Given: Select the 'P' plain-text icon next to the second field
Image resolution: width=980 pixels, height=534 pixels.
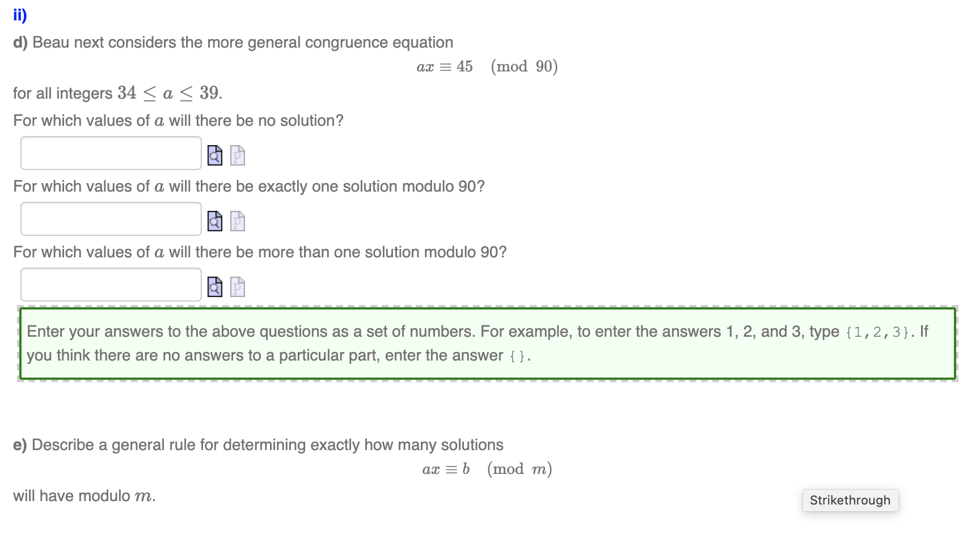Looking at the screenshot, I should (x=237, y=220).
